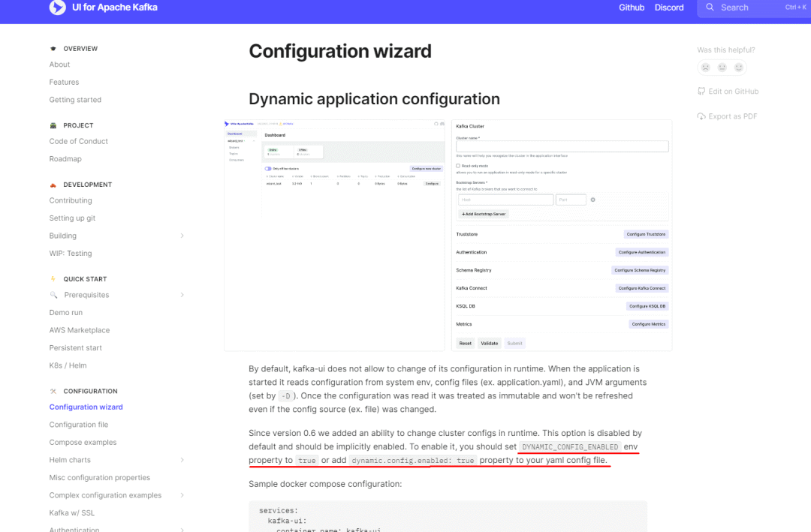This screenshot has height=532, width=811.
Task: Open the Discord link in header
Action: point(669,8)
